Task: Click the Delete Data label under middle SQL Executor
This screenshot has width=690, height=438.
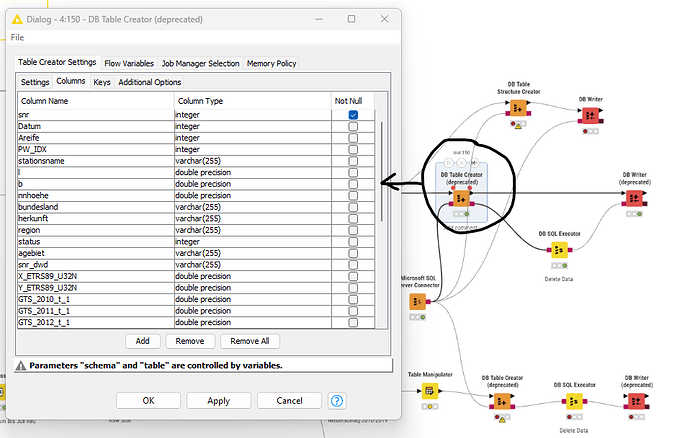Action: point(558,279)
